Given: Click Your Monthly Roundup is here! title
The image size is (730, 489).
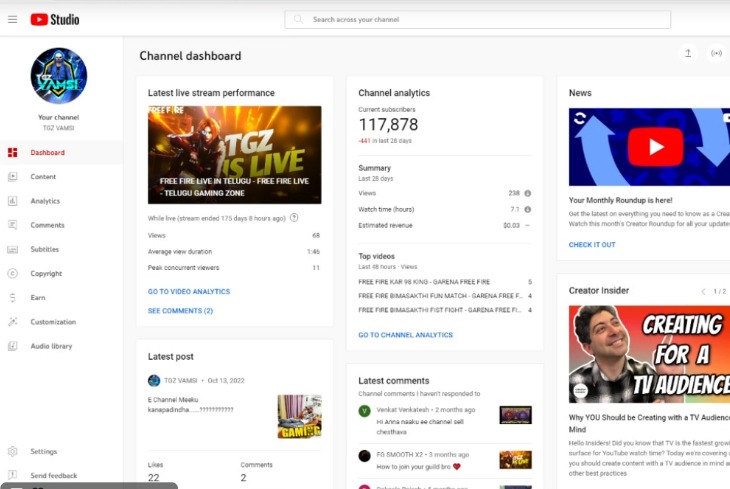Looking at the screenshot, I should (621, 200).
